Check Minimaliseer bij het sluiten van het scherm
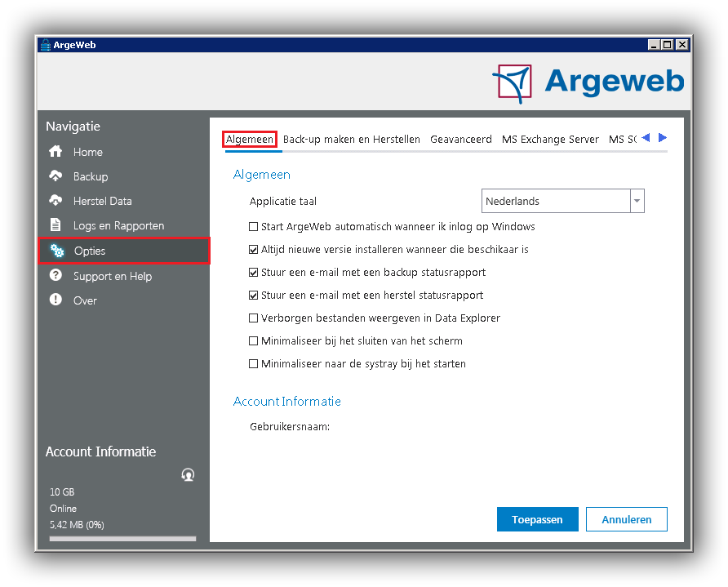The width and height of the screenshot is (728, 587). click(253, 341)
